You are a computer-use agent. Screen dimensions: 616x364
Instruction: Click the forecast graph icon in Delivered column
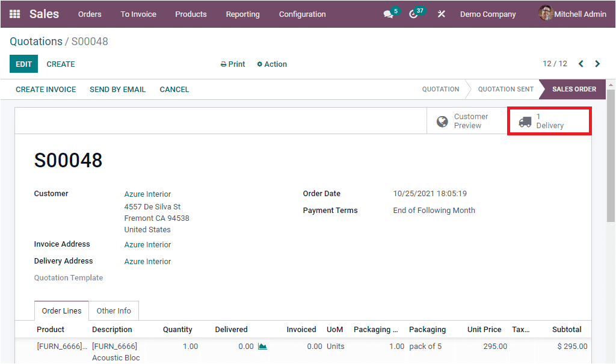click(x=263, y=346)
